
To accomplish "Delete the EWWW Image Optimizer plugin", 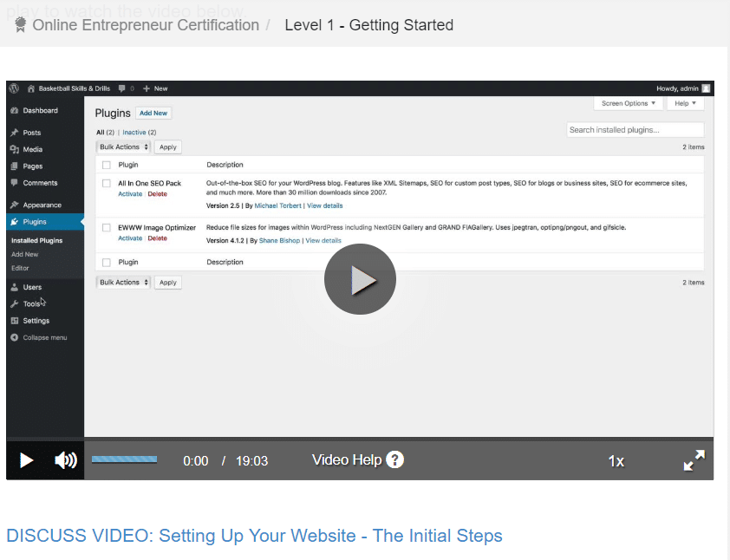I will point(158,238).
